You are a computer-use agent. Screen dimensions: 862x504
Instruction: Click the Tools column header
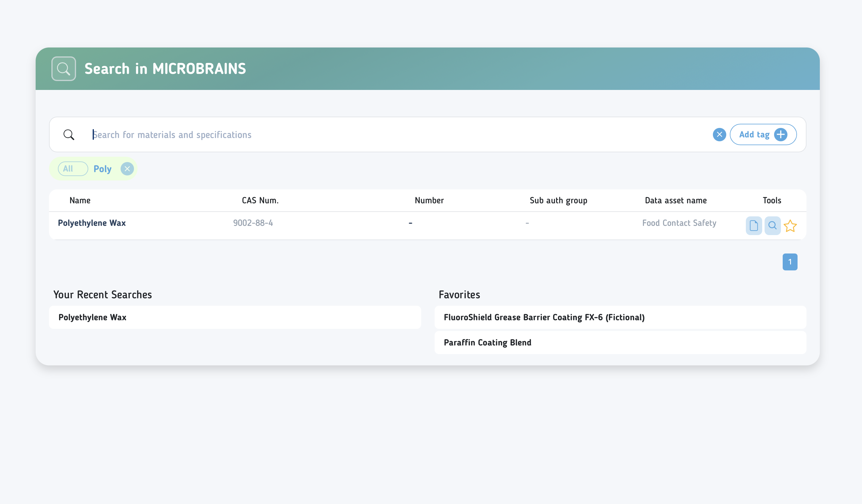772,200
